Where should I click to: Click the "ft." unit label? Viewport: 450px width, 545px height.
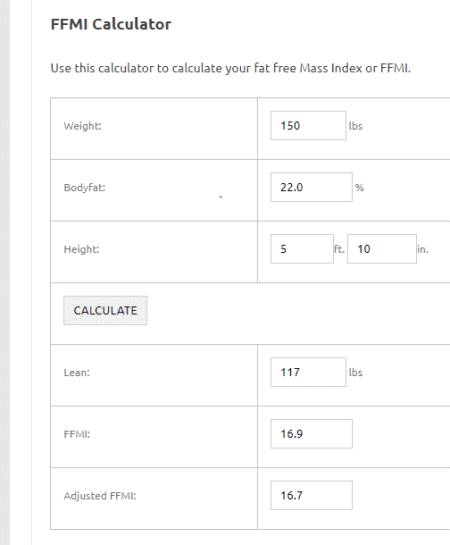point(339,249)
